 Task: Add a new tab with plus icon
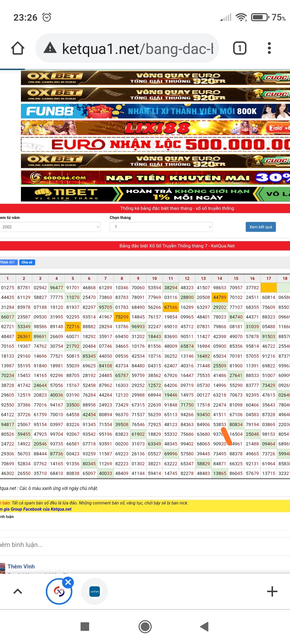(272, 591)
